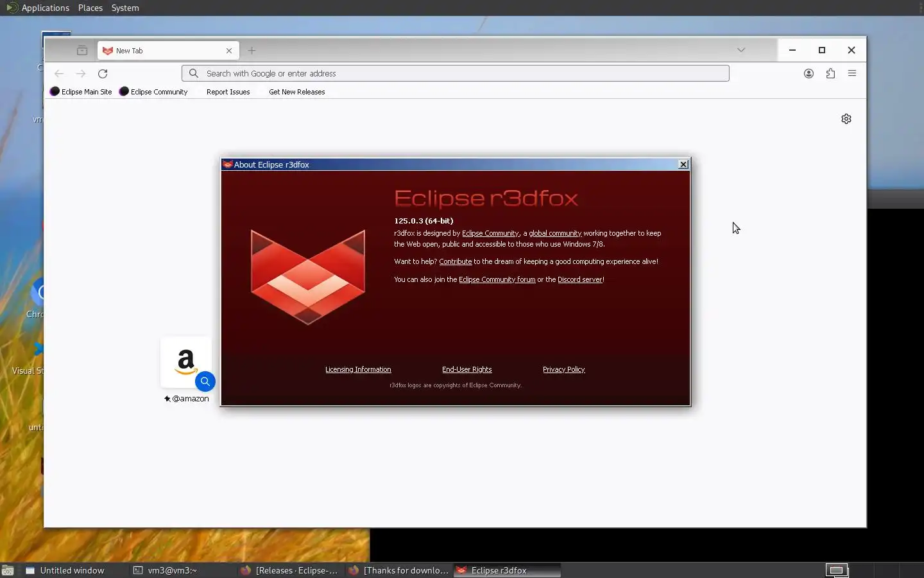The width and height of the screenshot is (924, 578).
Task: View Licensing Information
Action: (358, 370)
